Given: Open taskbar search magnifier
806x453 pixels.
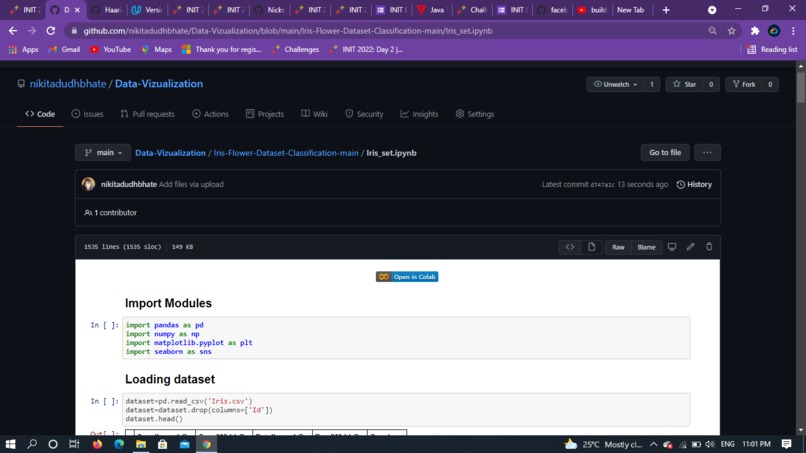Looking at the screenshot, I should 32,444.
